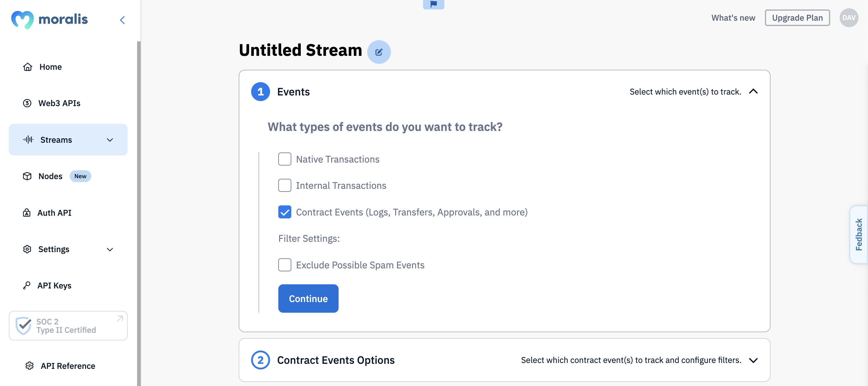Expand Contract Events Options chevron

pos(753,360)
